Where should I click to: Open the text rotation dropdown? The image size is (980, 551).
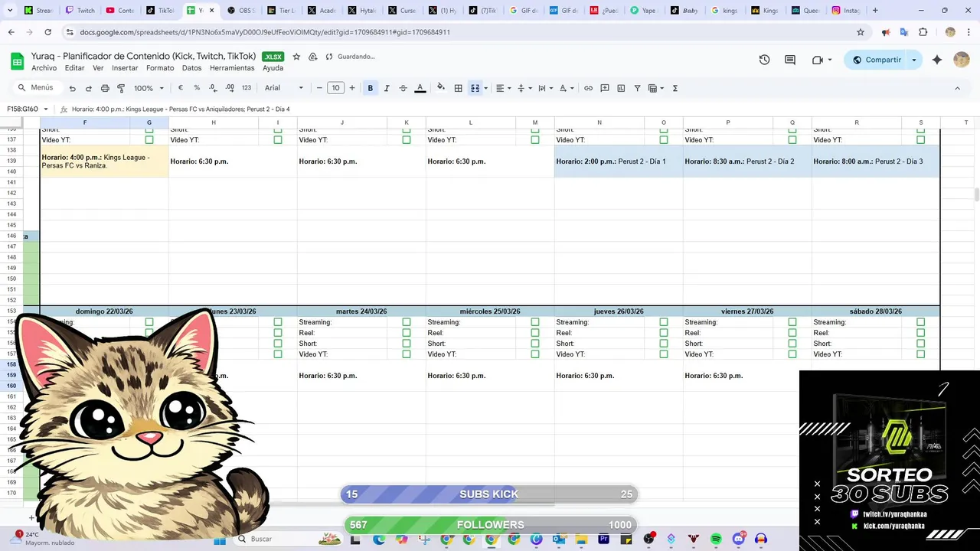coord(566,88)
